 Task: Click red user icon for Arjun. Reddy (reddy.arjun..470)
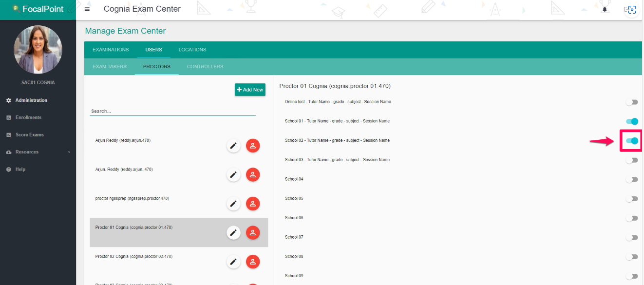tap(253, 174)
